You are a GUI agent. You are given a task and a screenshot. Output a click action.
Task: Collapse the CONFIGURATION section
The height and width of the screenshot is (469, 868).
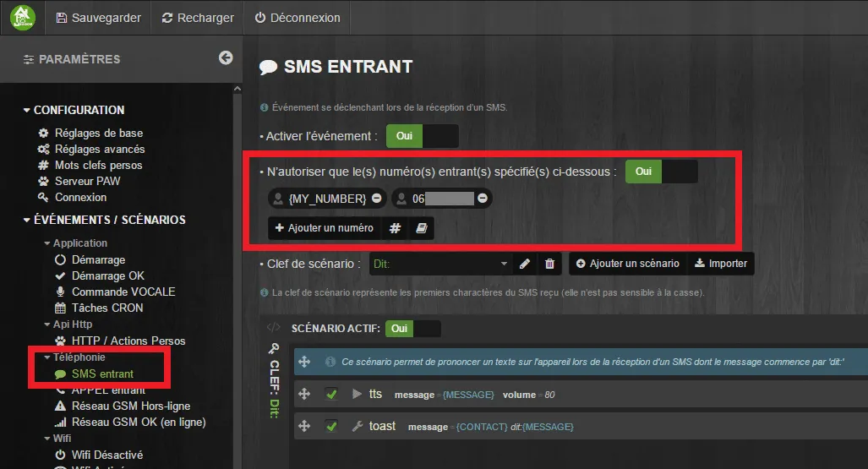(74, 110)
